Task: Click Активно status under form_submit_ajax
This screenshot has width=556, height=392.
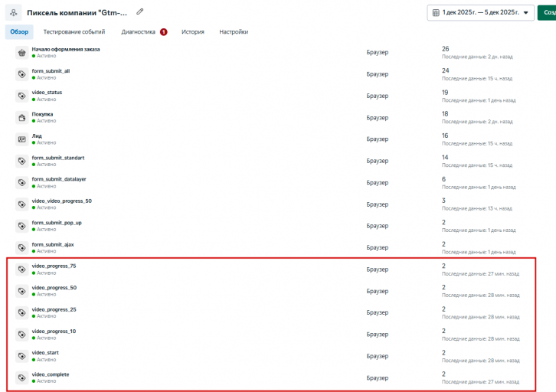Action: (x=47, y=251)
